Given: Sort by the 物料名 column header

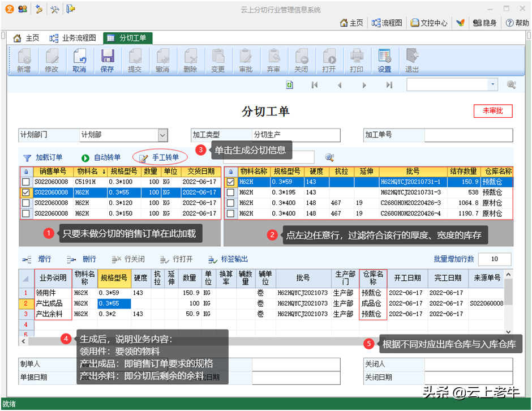Looking at the screenshot, I should 91,172.
